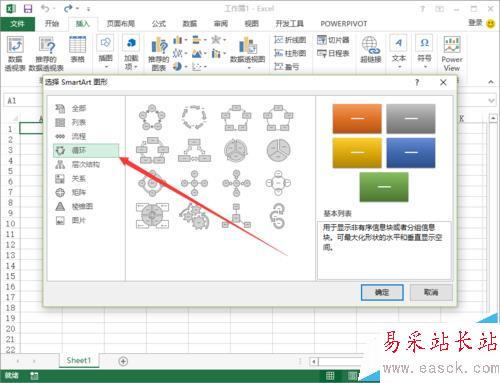Open the 开发工具 ribbon tab
The image size is (500, 383).
pos(289,24)
